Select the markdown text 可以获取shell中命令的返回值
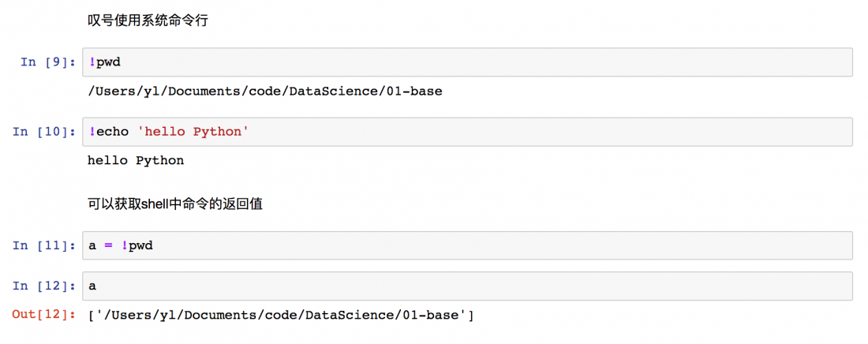Image resolution: width=868 pixels, height=344 pixels. point(175,204)
